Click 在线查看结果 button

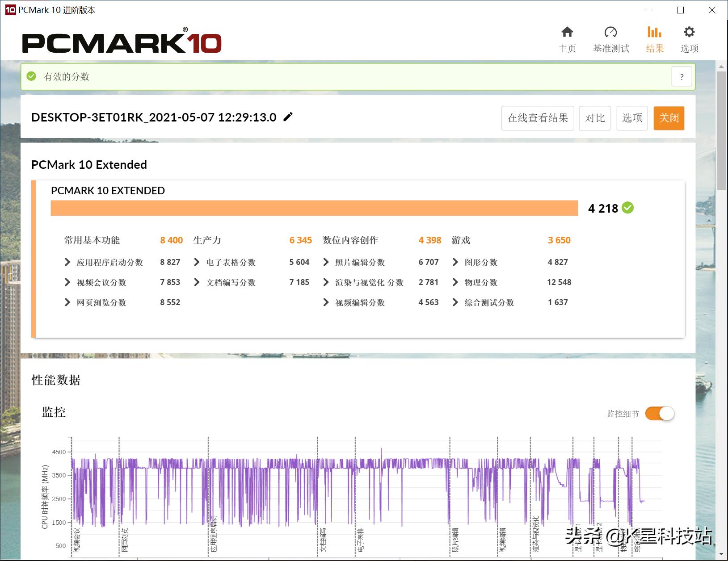(x=538, y=118)
